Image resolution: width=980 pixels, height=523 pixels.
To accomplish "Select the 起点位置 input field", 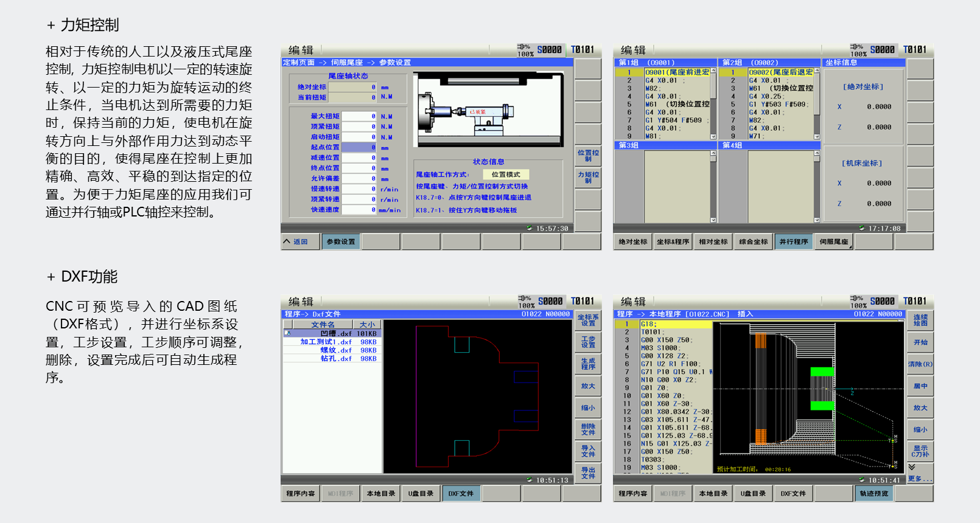I will click(359, 147).
